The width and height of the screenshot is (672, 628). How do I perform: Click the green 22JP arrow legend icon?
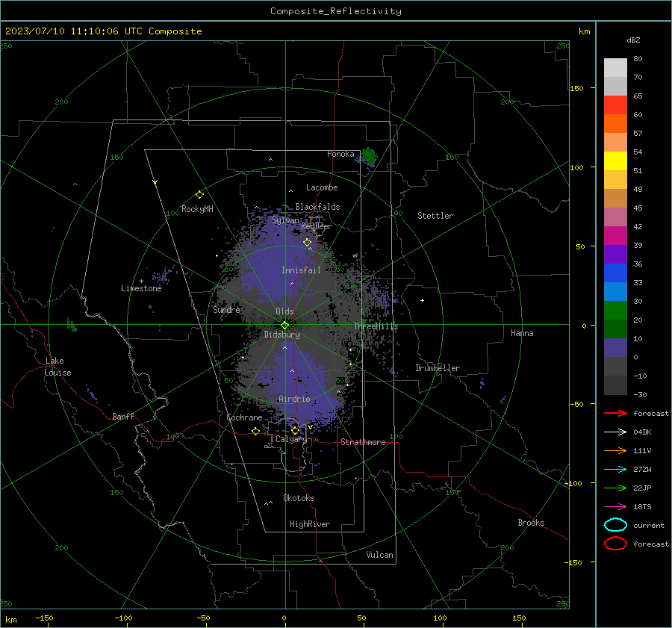(x=615, y=488)
